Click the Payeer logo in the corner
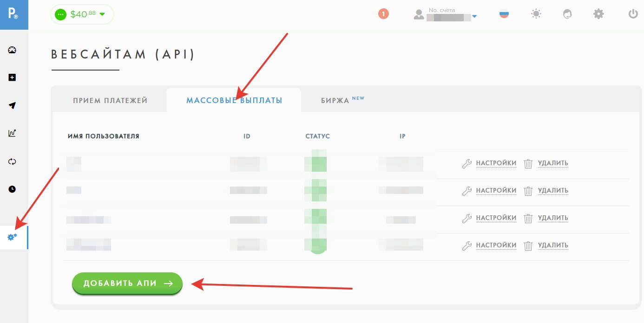This screenshot has width=644, height=323. coord(13,14)
